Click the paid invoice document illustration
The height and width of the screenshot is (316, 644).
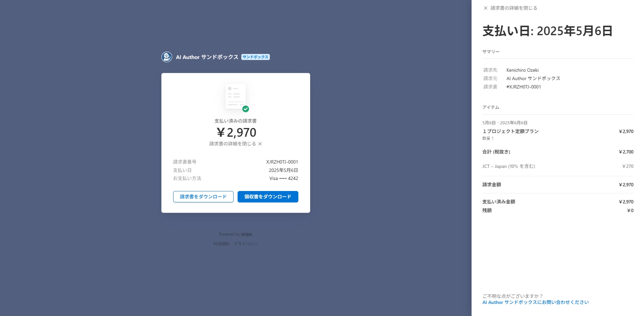click(235, 96)
